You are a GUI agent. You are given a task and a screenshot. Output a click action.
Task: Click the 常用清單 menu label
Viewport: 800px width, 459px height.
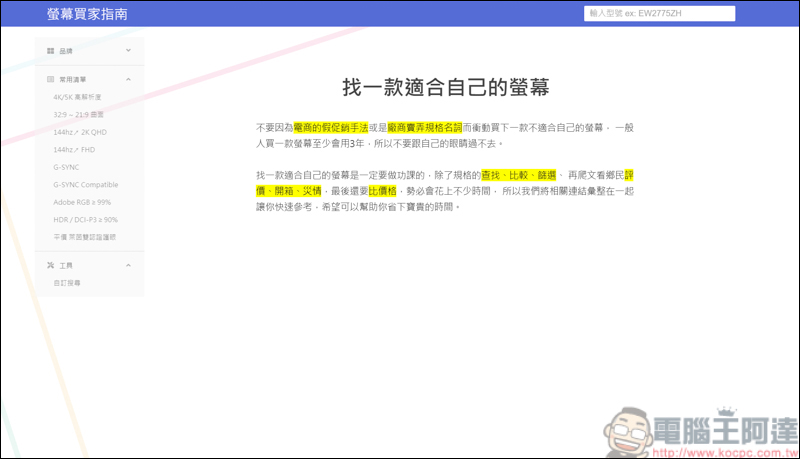click(73, 78)
